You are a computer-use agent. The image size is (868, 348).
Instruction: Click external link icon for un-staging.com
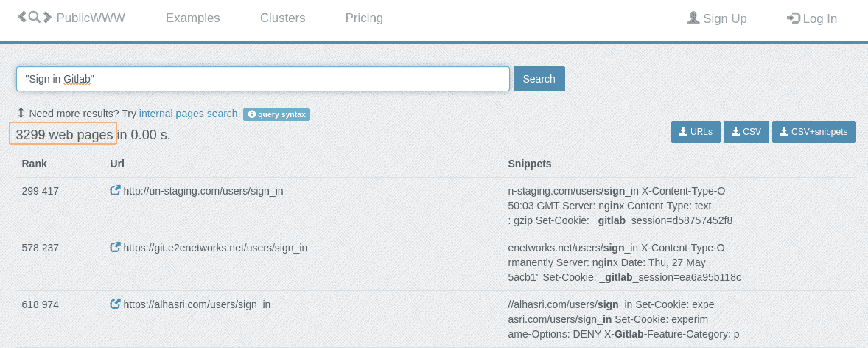click(115, 191)
